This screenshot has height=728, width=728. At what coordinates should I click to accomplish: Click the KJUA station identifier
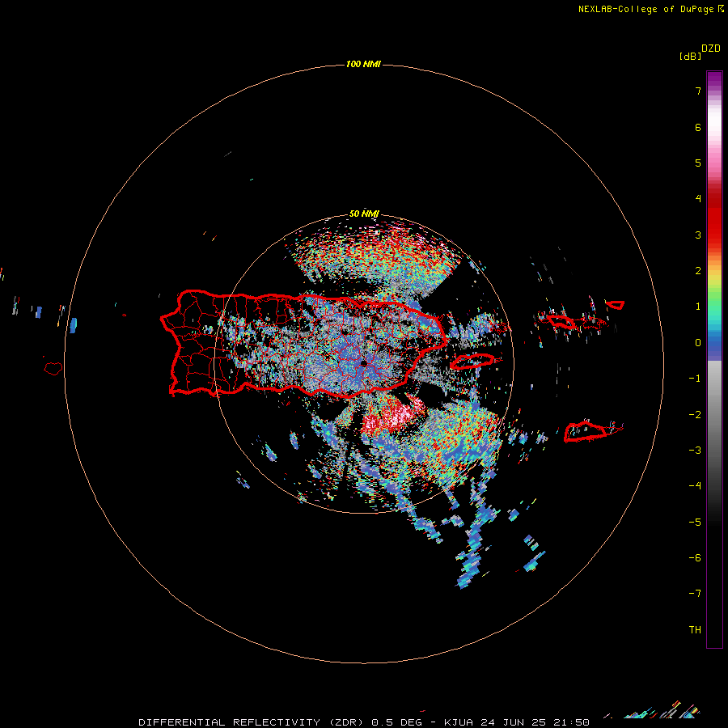click(x=459, y=722)
